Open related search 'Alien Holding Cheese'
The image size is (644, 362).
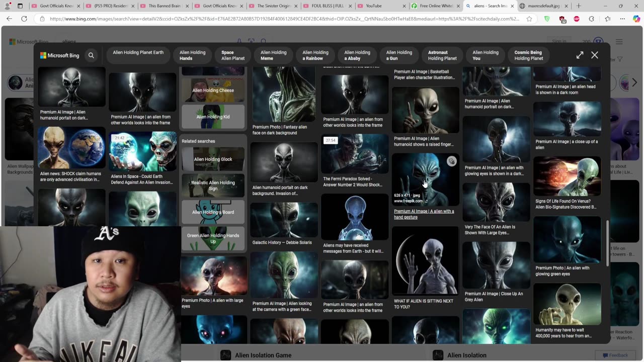(213, 90)
